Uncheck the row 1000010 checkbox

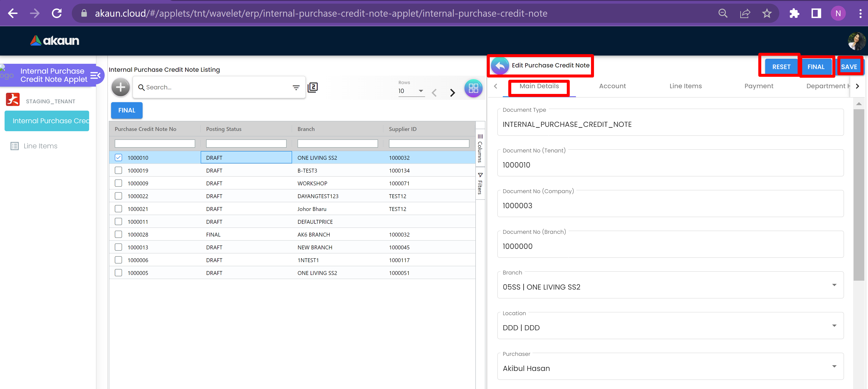118,158
